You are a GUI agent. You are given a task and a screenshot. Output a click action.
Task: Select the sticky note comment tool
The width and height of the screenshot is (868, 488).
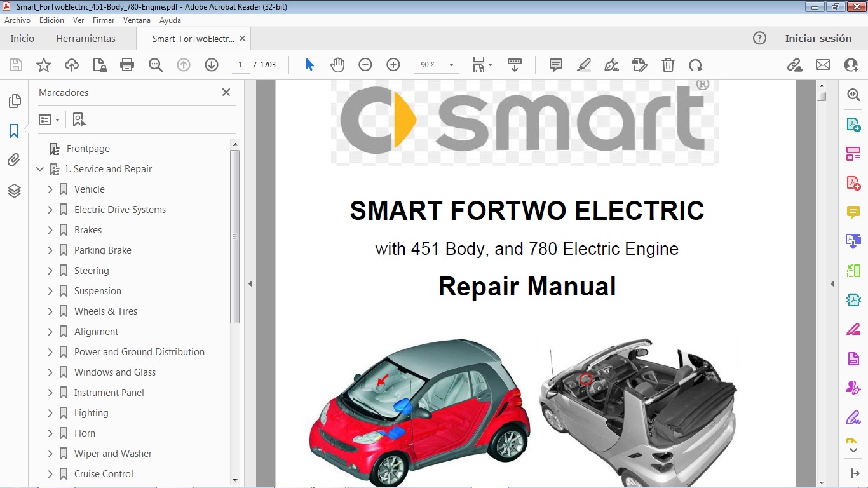coord(555,64)
